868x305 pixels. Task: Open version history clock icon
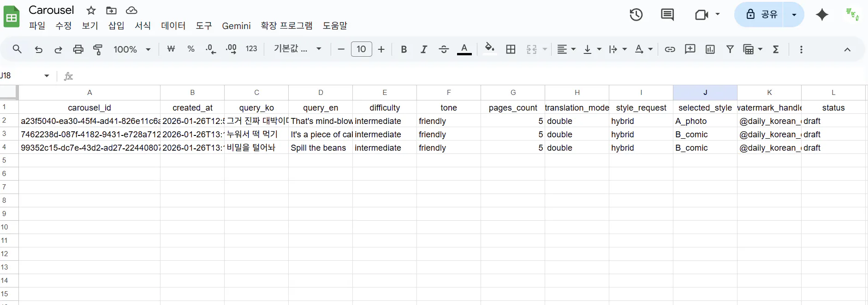point(636,15)
